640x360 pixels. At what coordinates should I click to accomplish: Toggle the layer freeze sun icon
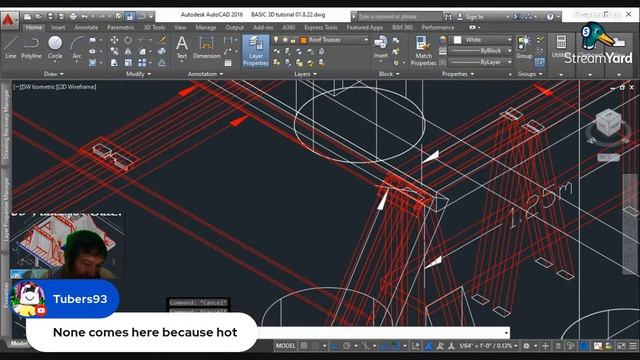(x=284, y=40)
